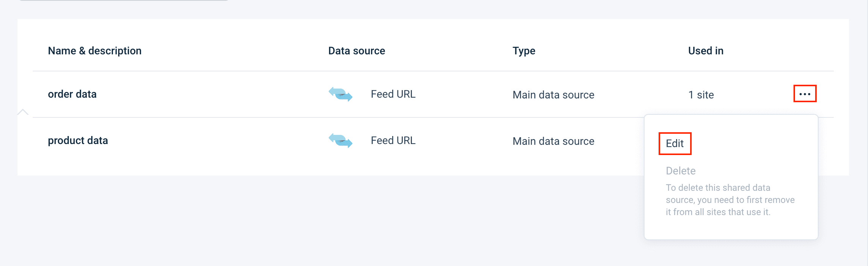Click the faint upward chevron at left edge
The height and width of the screenshot is (266, 868).
(23, 112)
